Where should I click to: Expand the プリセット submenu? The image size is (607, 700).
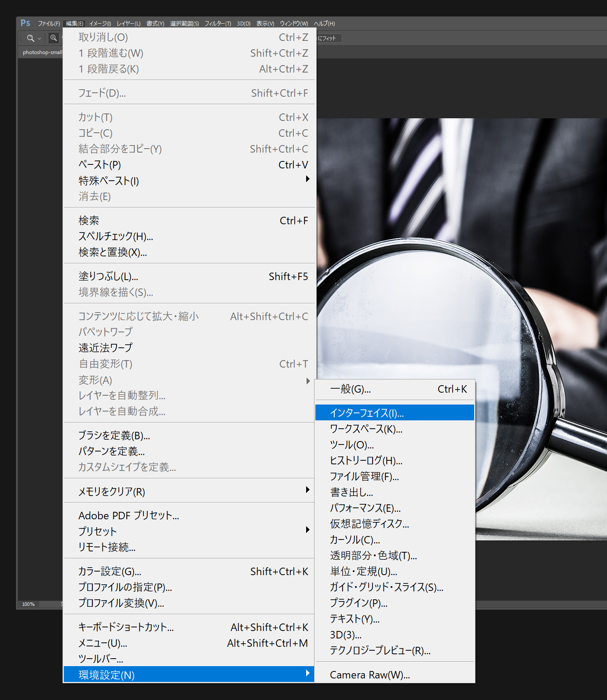click(x=307, y=530)
